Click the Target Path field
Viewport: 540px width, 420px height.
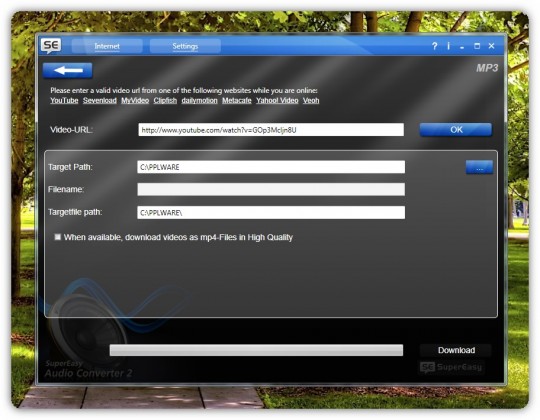271,167
